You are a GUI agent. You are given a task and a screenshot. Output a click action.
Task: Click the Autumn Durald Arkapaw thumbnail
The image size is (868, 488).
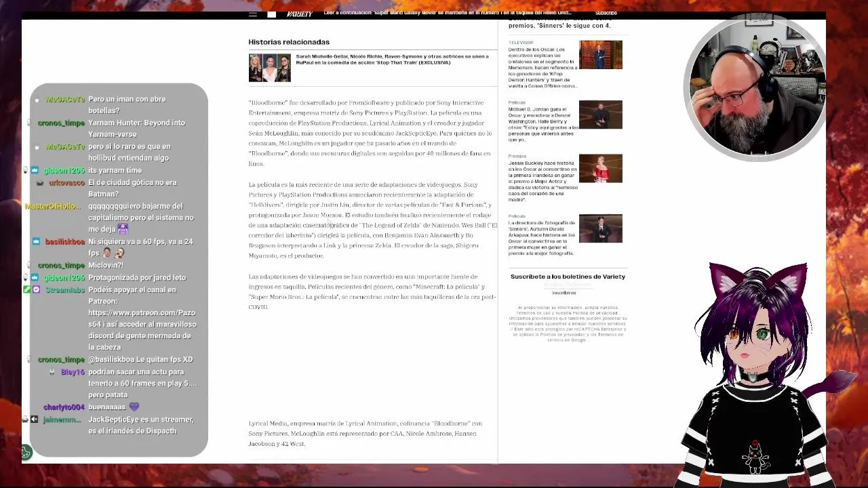pyautogui.click(x=600, y=228)
